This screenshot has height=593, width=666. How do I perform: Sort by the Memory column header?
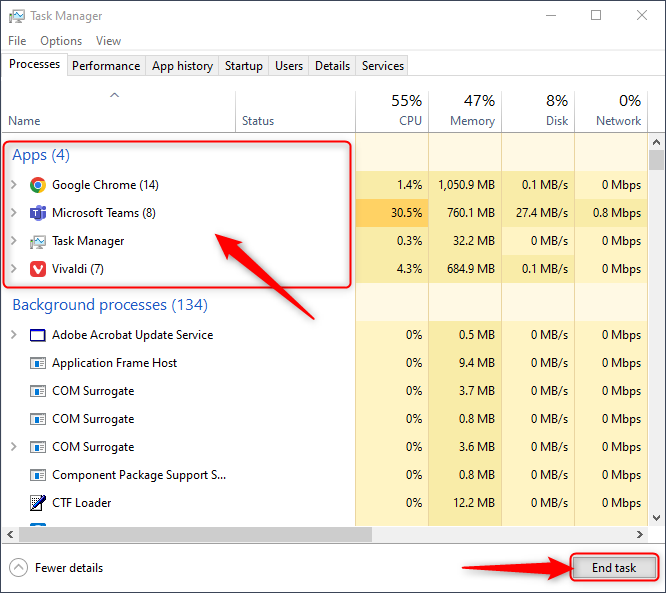pos(465,110)
